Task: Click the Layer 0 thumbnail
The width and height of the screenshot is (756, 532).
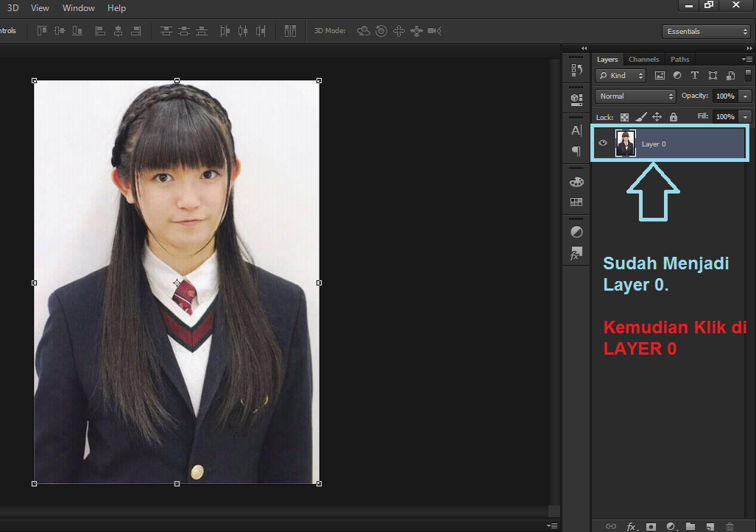Action: (x=625, y=143)
